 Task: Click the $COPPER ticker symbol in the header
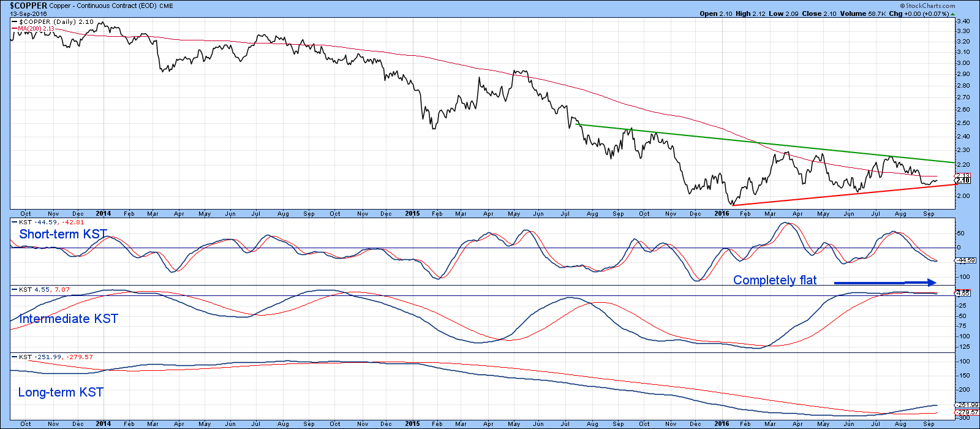(x=29, y=6)
